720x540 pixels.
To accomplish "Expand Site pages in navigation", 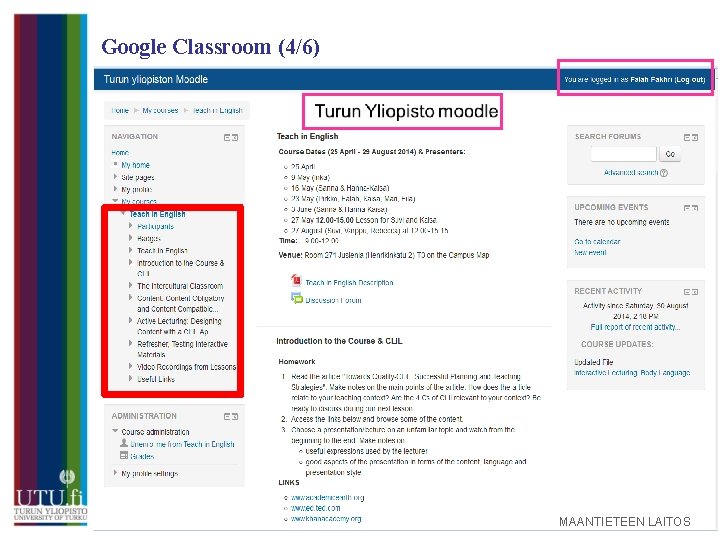I will pos(115,177).
